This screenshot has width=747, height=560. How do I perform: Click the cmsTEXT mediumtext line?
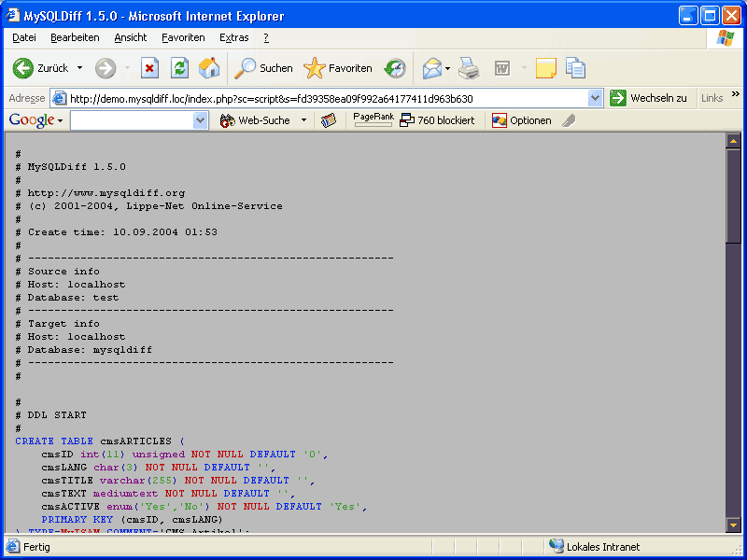[169, 494]
